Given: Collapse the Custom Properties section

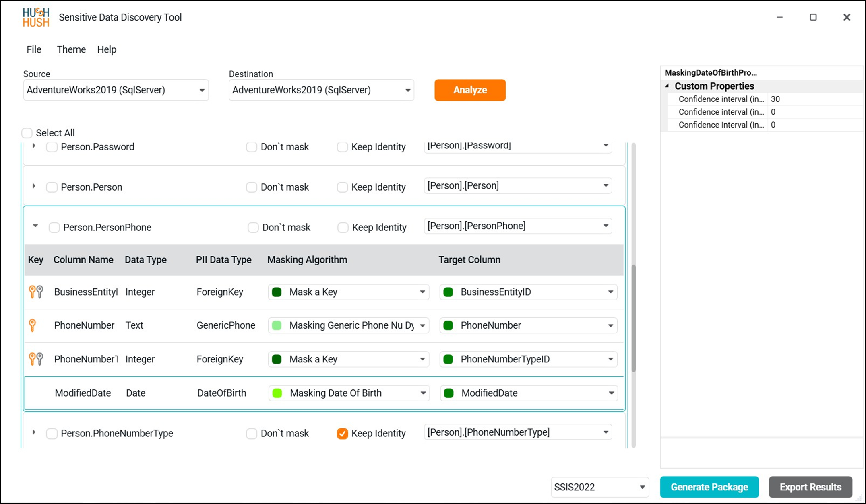Looking at the screenshot, I should tap(667, 86).
